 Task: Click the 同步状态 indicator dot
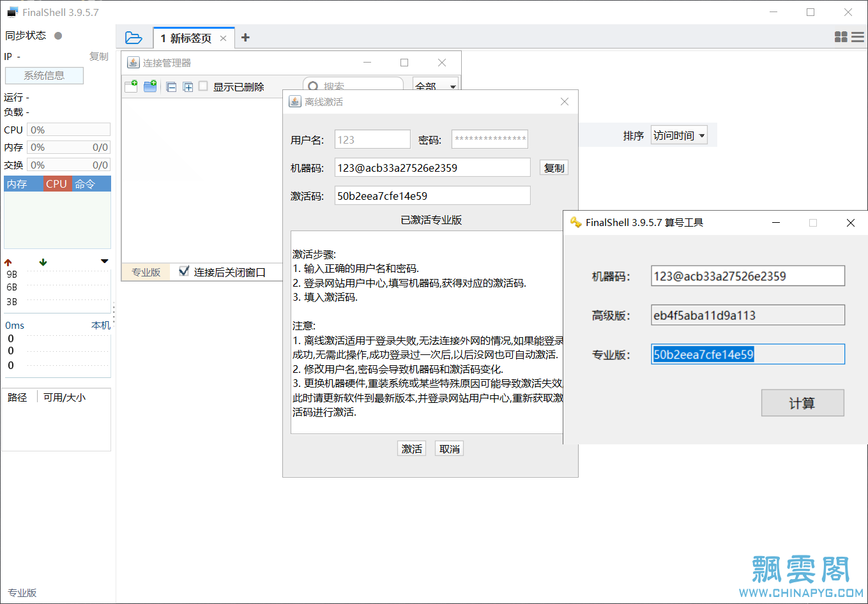point(58,36)
